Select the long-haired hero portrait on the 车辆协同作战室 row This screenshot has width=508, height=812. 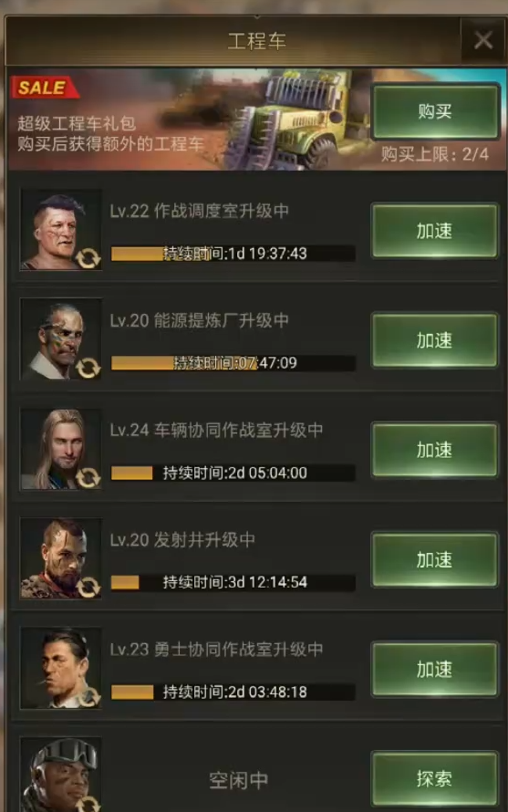point(60,450)
